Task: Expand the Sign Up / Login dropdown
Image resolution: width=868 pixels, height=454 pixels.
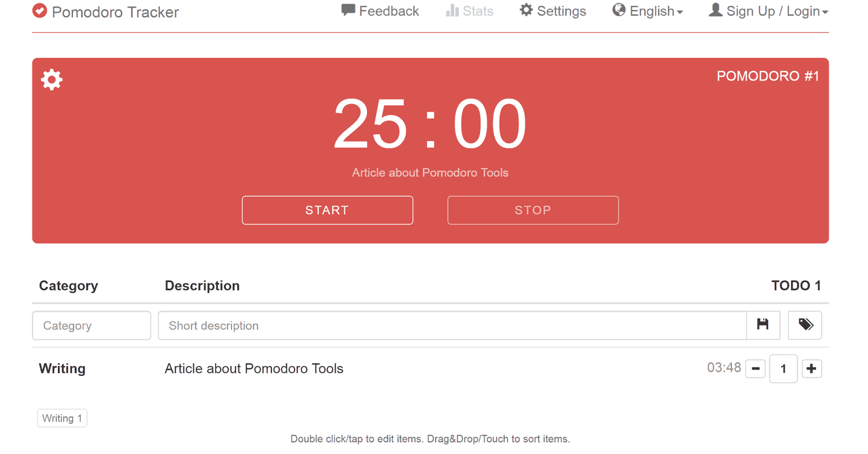Action: tap(768, 11)
